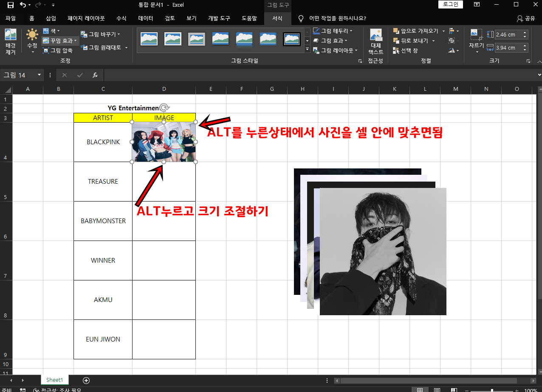
Task: Switch to the 데이터 (Data) tab
Action: (x=146, y=18)
